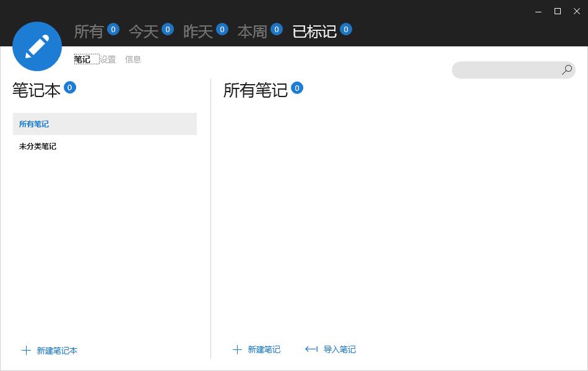Click the count badge next to 本周 tab
The width and height of the screenshot is (588, 371).
tap(277, 29)
